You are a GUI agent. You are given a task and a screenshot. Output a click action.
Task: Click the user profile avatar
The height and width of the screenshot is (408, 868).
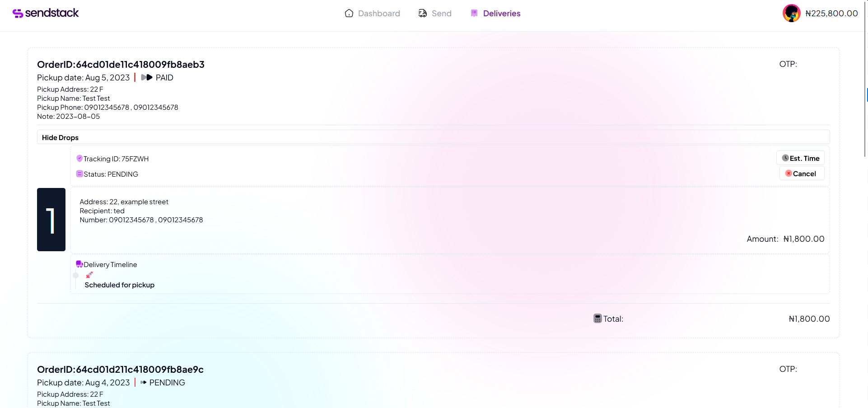coord(792,13)
